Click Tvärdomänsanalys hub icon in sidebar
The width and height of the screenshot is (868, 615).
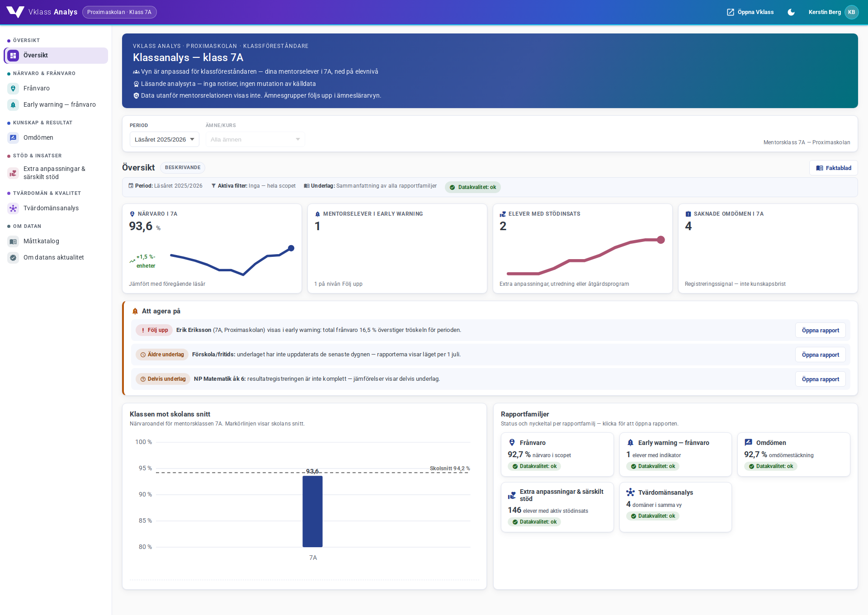point(13,208)
